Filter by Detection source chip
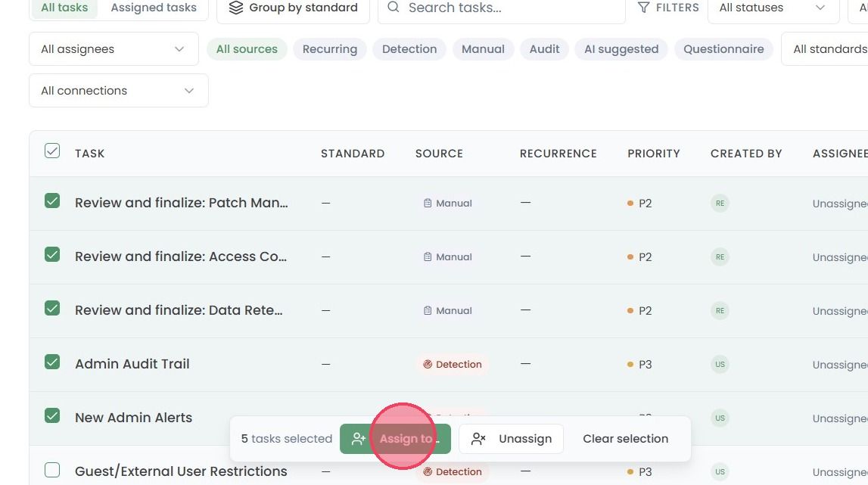This screenshot has width=868, height=485. pos(409,48)
